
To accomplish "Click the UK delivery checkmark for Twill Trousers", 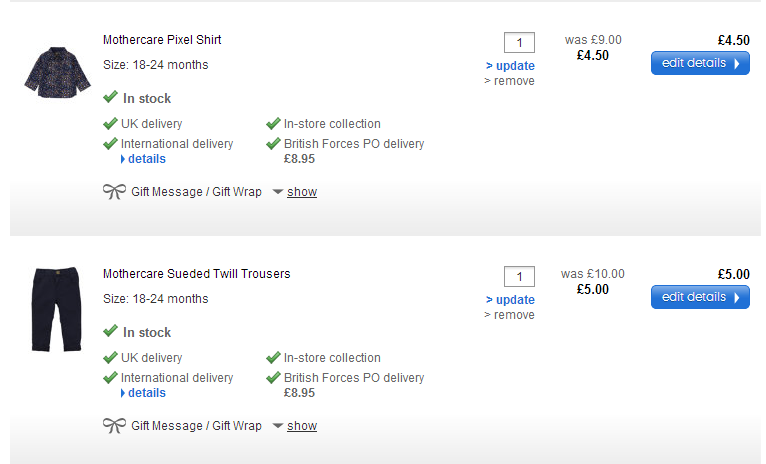I will pos(110,358).
